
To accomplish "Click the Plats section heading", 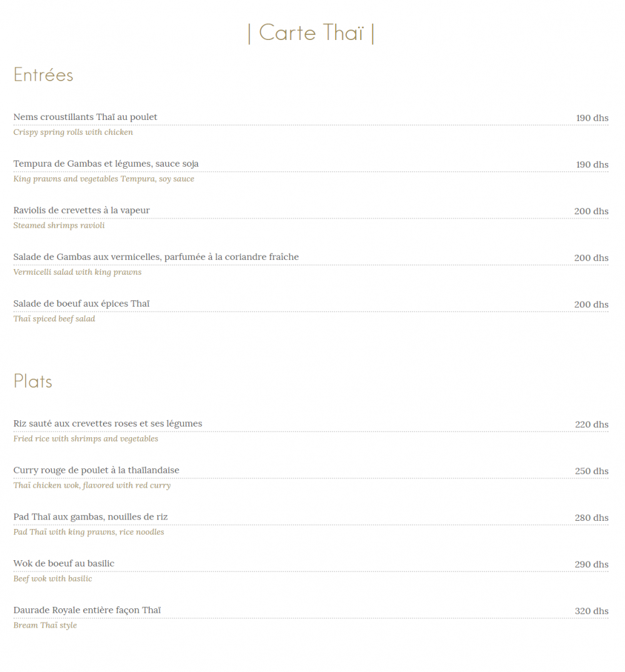I will pyautogui.click(x=32, y=381).
